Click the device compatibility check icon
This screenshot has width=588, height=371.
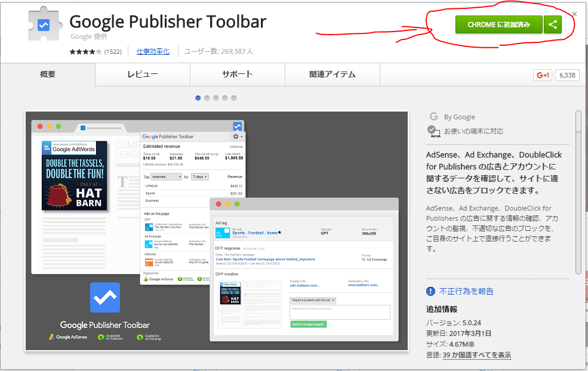pos(434,131)
